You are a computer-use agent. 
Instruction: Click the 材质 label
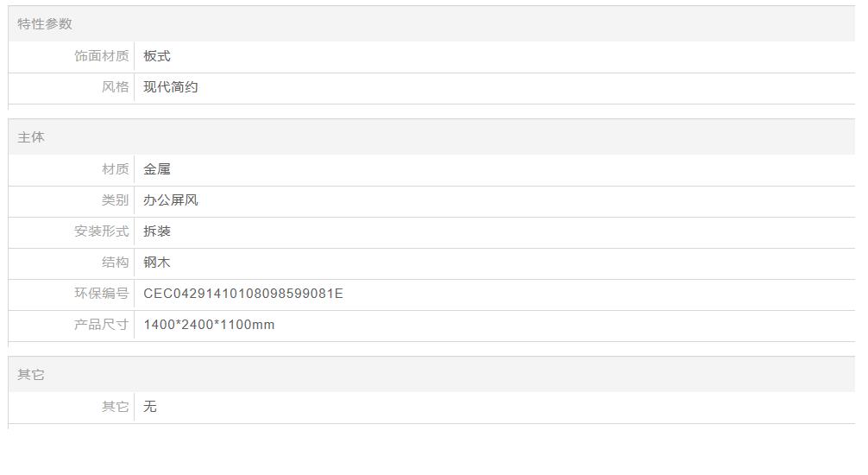click(115, 169)
